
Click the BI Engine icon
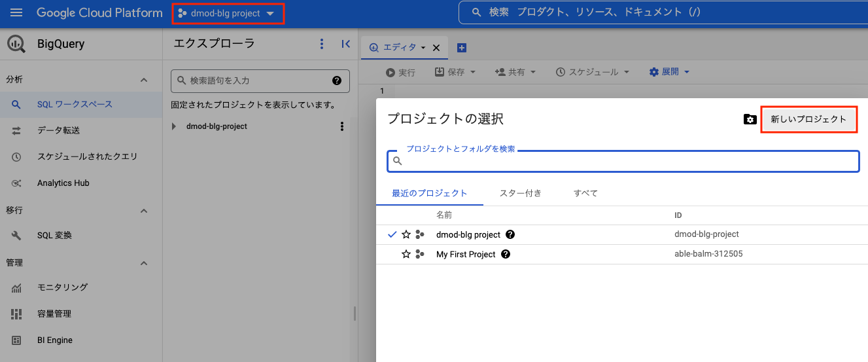(x=16, y=340)
